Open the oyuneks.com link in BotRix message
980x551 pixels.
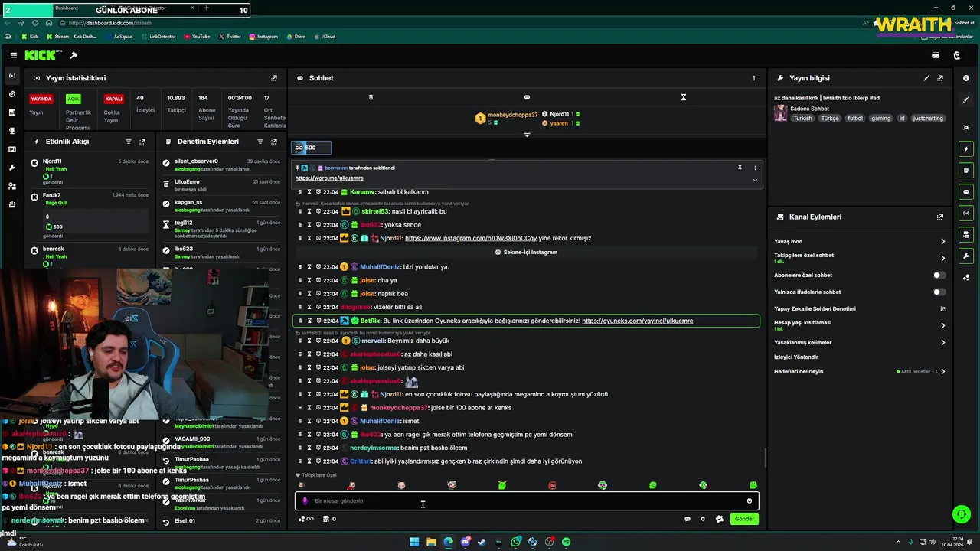(x=637, y=321)
